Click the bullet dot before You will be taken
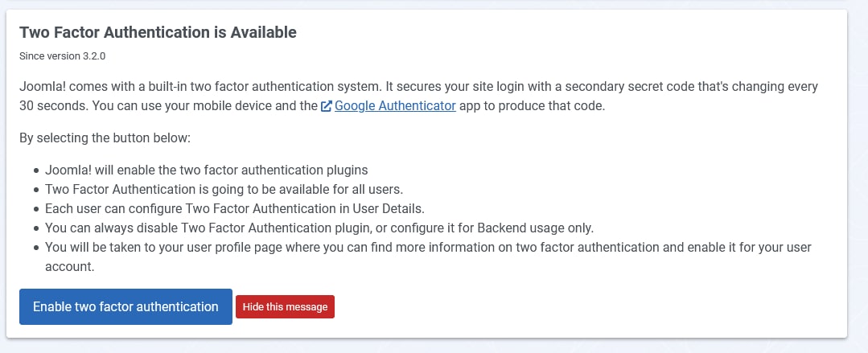Screen dimensions: 868x353 36,248
